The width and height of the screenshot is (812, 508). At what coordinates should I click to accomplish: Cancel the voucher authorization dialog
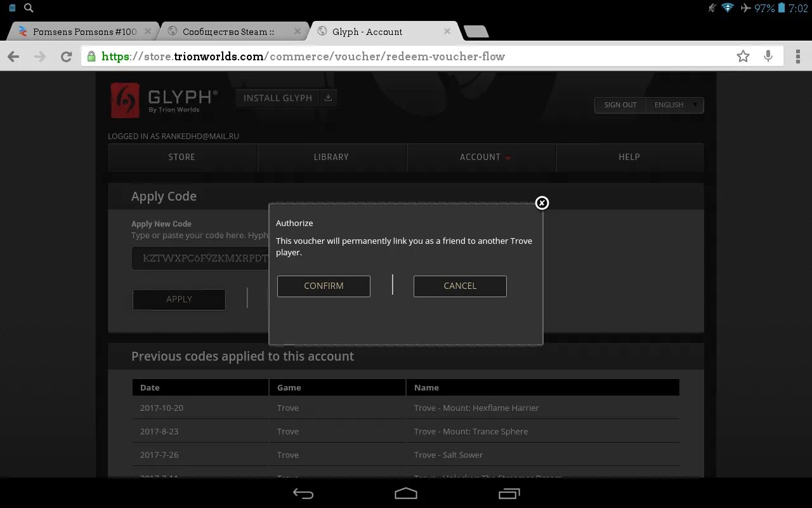460,286
